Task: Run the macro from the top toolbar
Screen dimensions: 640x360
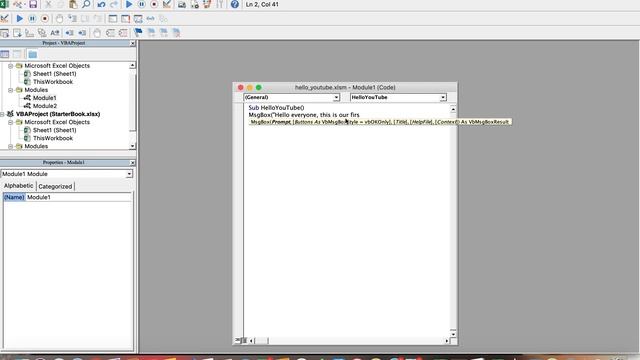Action: coord(129,4)
